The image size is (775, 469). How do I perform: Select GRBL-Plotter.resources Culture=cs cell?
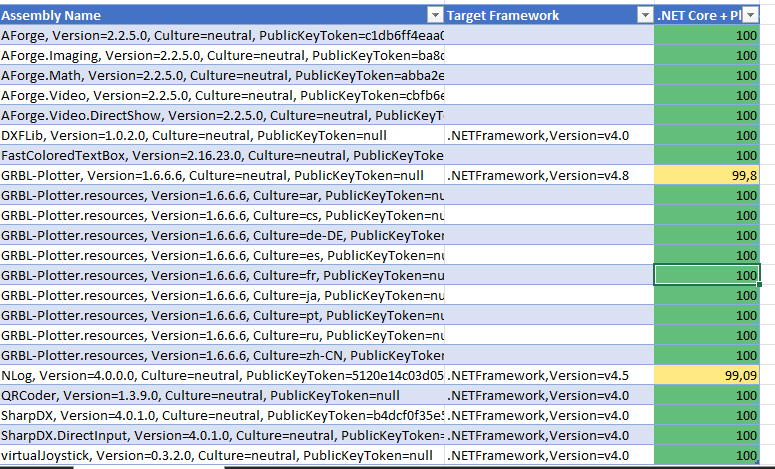222,215
